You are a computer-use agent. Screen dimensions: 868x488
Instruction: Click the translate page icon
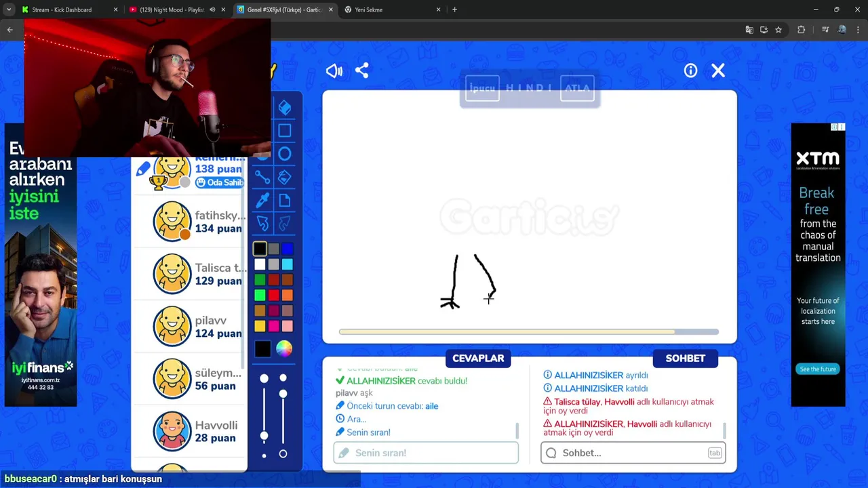click(749, 30)
